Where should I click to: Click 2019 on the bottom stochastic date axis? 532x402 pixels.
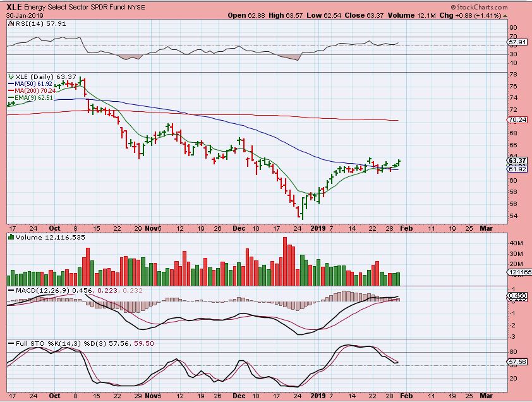[318, 396]
